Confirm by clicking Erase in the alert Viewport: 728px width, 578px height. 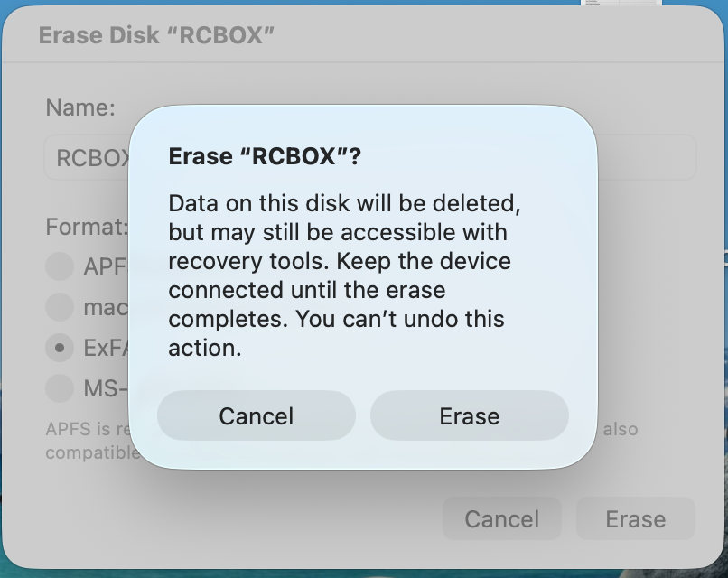click(x=469, y=415)
